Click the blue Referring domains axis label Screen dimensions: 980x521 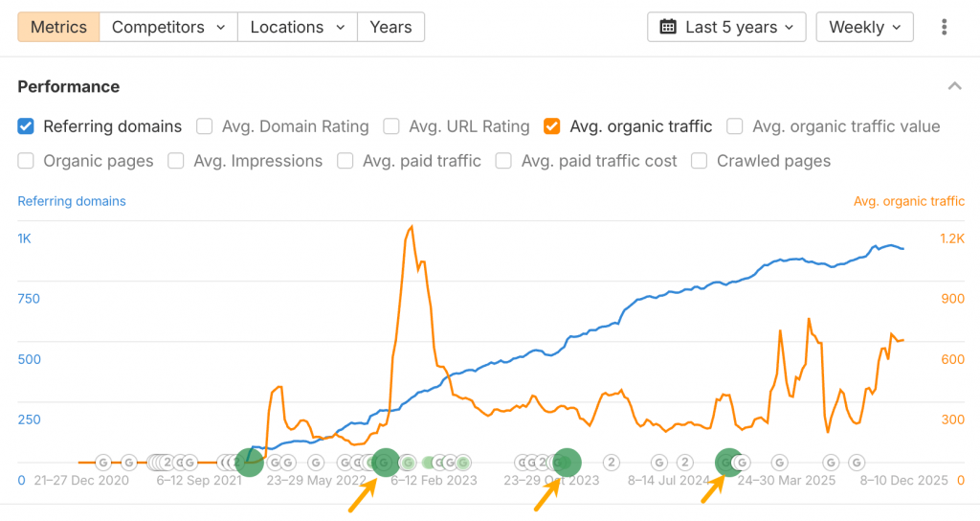point(72,201)
